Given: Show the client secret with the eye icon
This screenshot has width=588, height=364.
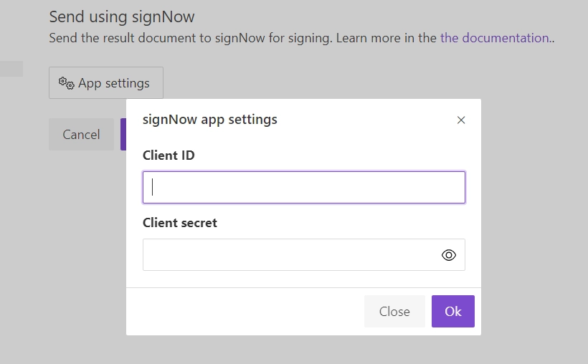Looking at the screenshot, I should coord(448,255).
